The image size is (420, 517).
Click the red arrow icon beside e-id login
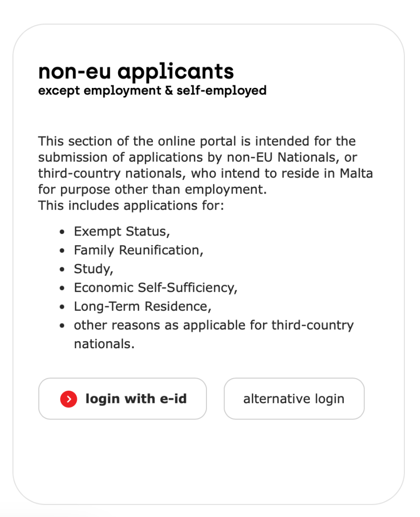pyautogui.click(x=68, y=399)
